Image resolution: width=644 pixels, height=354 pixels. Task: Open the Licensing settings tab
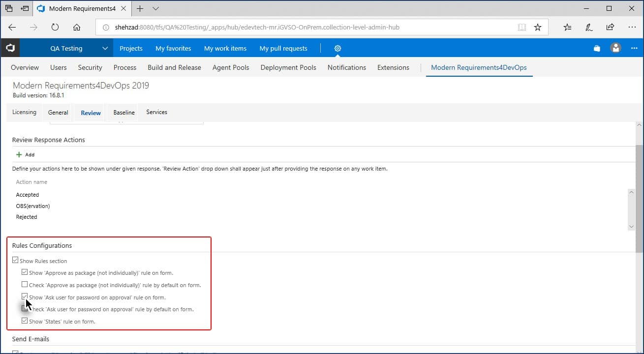[24, 112]
